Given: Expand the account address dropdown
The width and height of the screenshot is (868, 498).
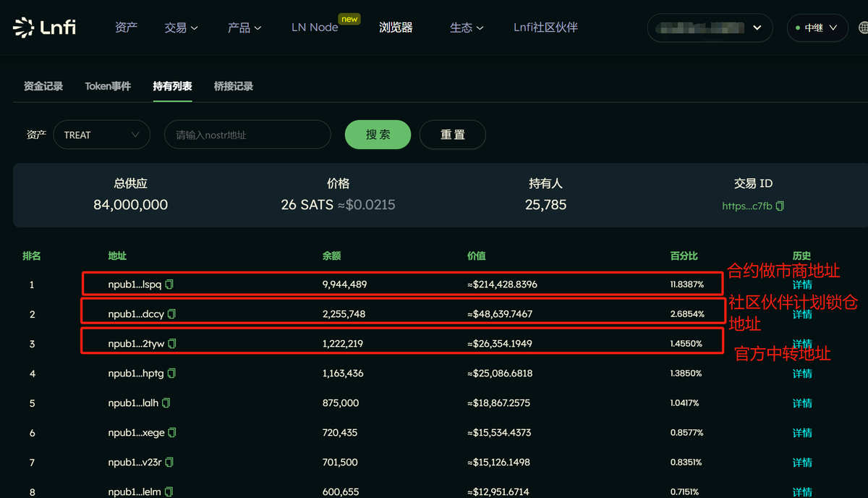Looking at the screenshot, I should pyautogui.click(x=710, y=28).
